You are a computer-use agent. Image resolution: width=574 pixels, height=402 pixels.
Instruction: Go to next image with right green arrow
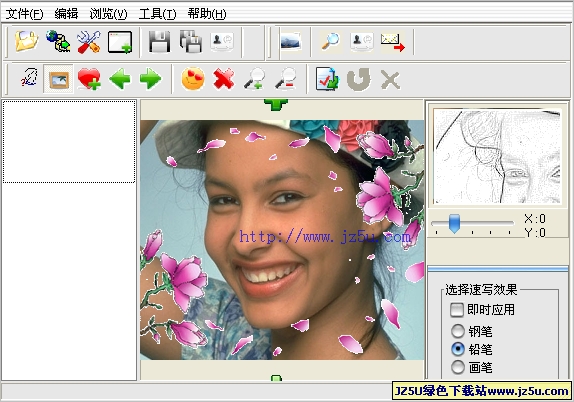(150, 78)
